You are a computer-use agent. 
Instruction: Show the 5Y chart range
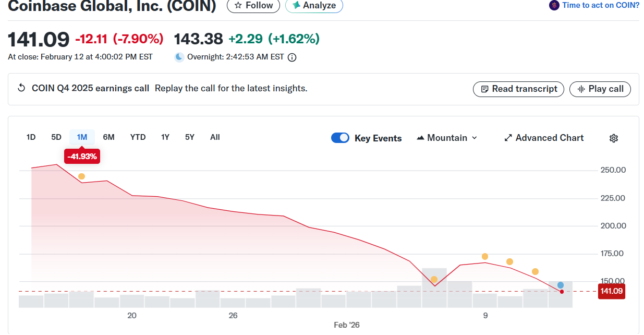tap(189, 137)
